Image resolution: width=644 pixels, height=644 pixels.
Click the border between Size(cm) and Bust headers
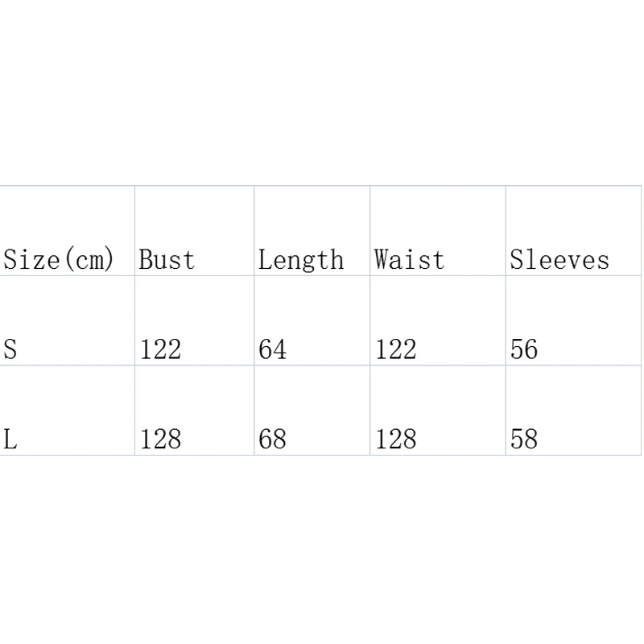pyautogui.click(x=134, y=232)
